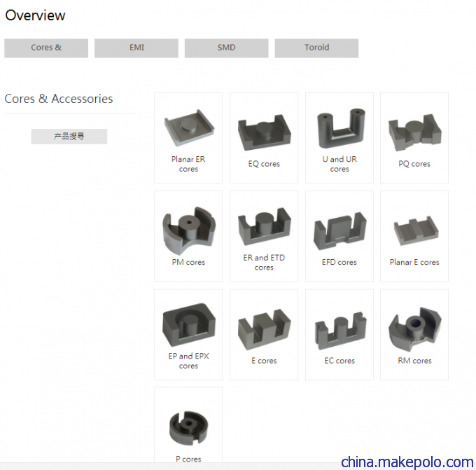This screenshot has width=476, height=470.
Task: Select the PQ cores product image
Action: click(414, 132)
